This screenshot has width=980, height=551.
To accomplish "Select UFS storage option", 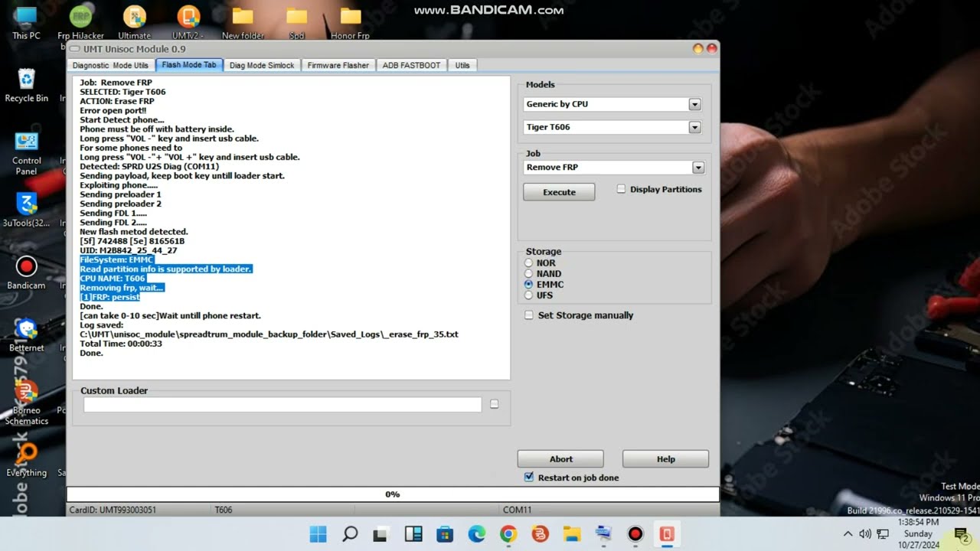I will point(528,295).
